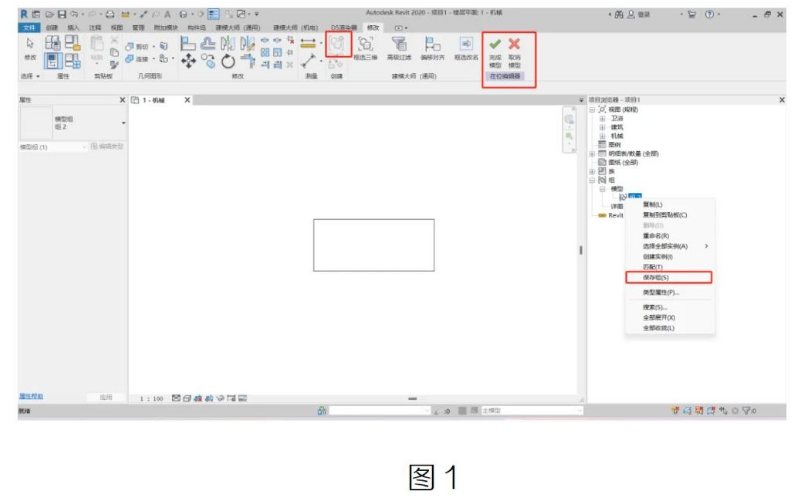This screenshot has width=807, height=501.
Task: Switch to the 管理 ribbon tab
Action: click(138, 27)
